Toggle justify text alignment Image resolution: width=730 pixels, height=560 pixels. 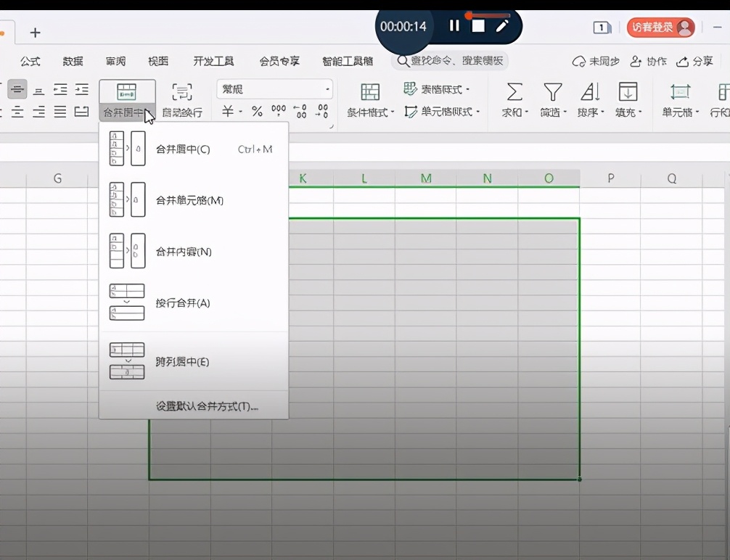click(60, 112)
